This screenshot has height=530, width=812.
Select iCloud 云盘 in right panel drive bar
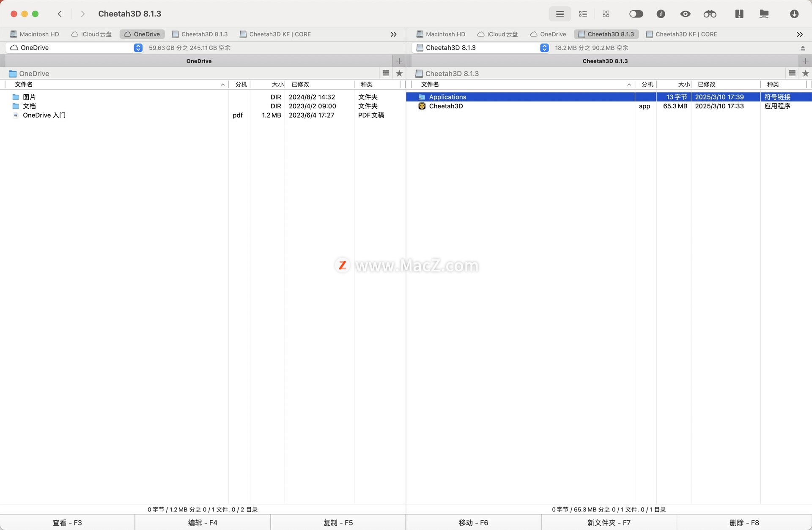497,34
